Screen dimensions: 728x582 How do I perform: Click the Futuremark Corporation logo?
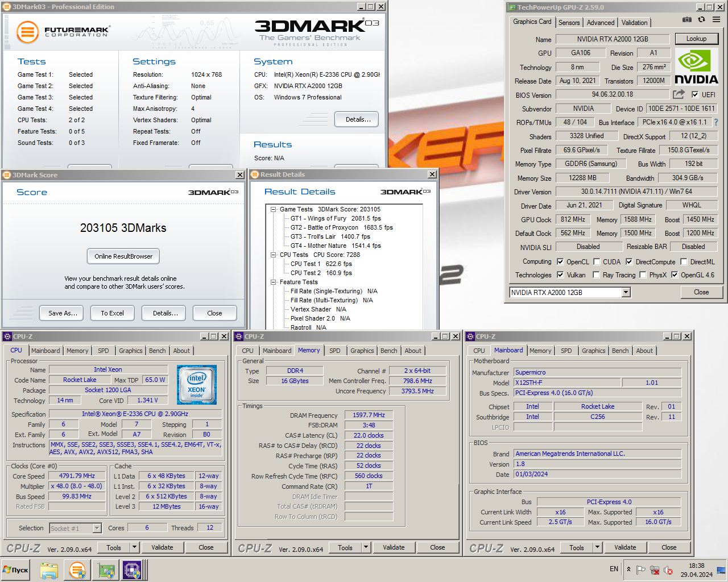click(x=63, y=32)
